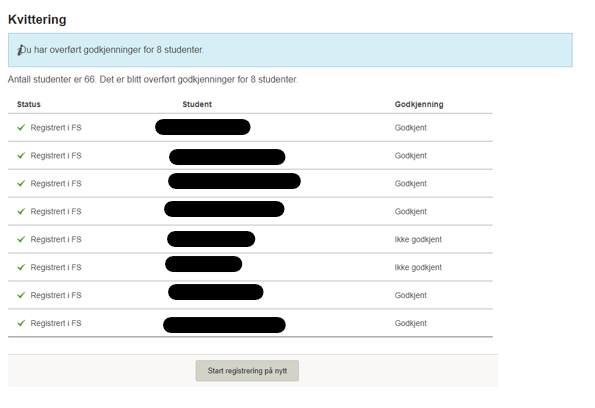Click the Godkjent value in the first row
Image resolution: width=595 pixels, height=408 pixels.
pos(411,128)
